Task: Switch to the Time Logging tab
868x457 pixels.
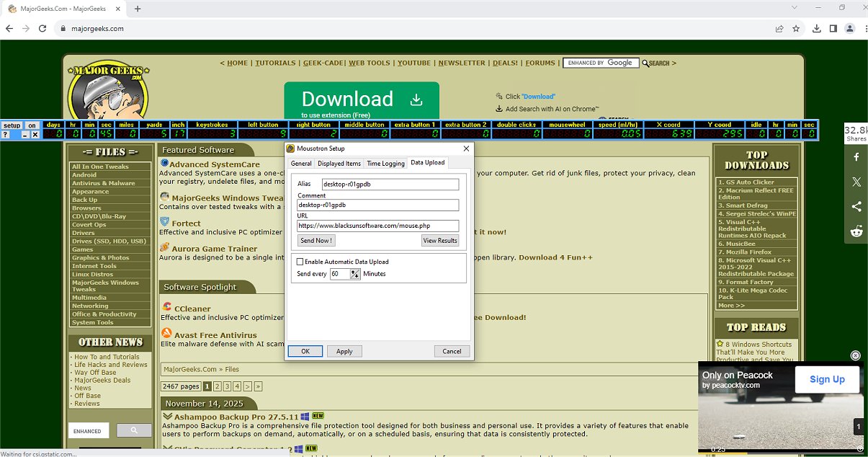Action: click(385, 164)
